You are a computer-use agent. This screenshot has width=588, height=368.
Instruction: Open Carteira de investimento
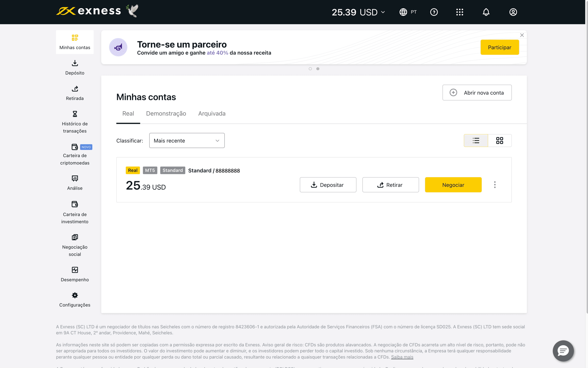pos(75,212)
